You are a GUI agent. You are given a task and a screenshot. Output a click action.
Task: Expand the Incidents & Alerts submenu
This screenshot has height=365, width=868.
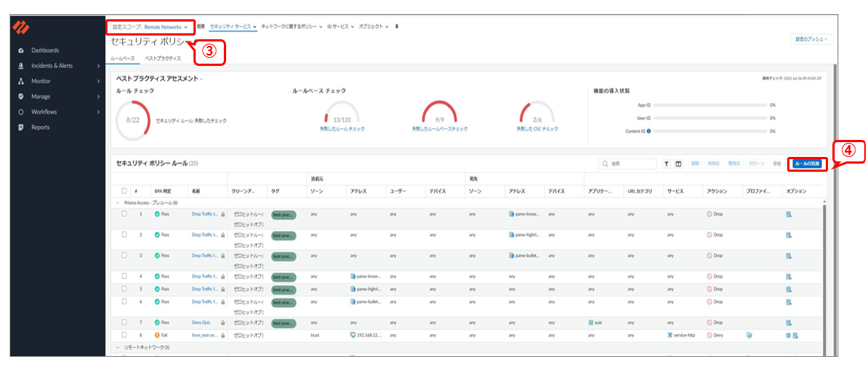pos(99,66)
